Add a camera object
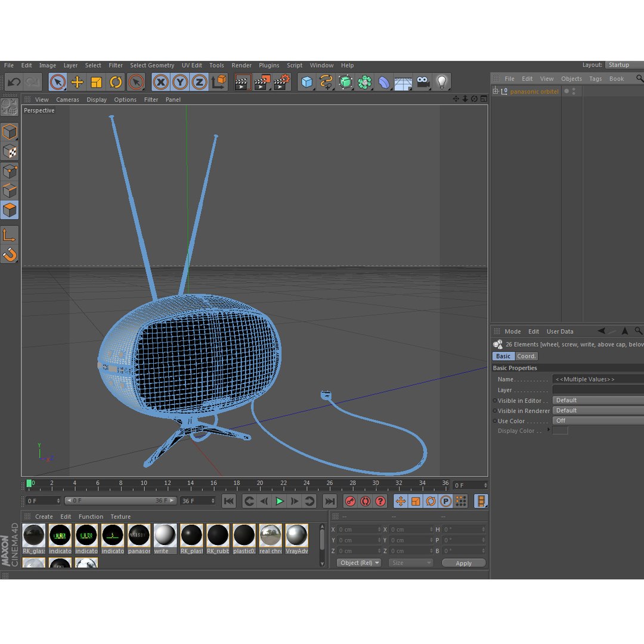 pyautogui.click(x=423, y=82)
